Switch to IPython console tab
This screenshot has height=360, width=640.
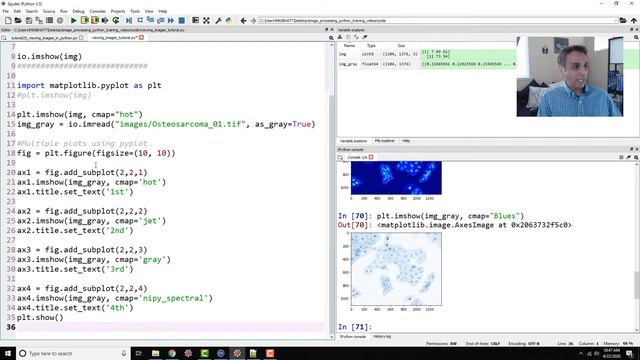[x=353, y=337]
